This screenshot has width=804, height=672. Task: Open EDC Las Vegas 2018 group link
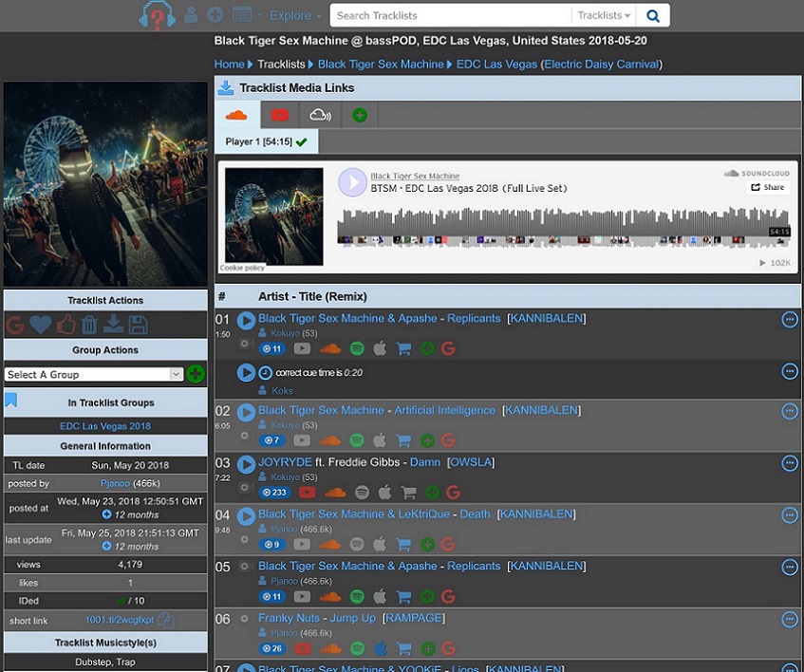tap(105, 426)
